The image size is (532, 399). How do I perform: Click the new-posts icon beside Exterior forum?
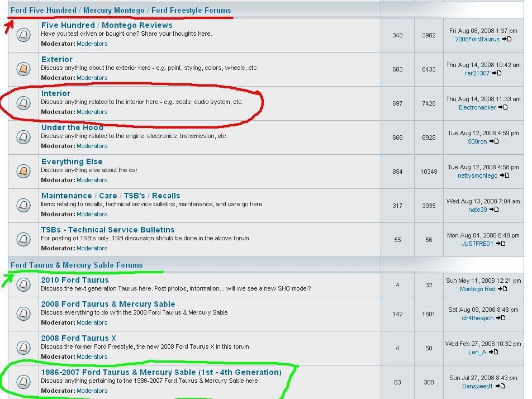[23, 69]
